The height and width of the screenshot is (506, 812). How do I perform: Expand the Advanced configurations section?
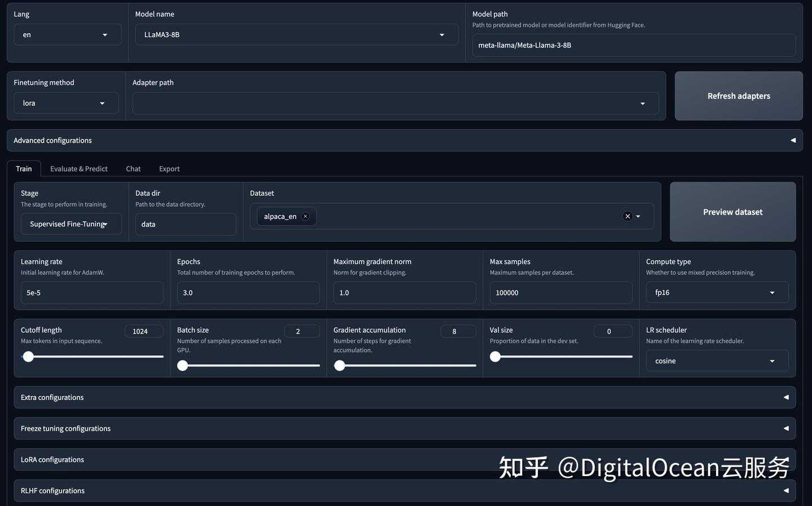coord(793,140)
